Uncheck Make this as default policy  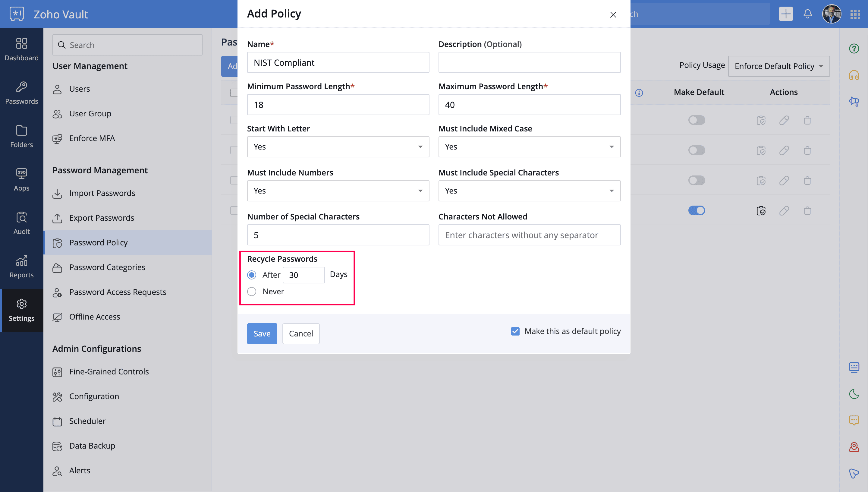pyautogui.click(x=515, y=331)
